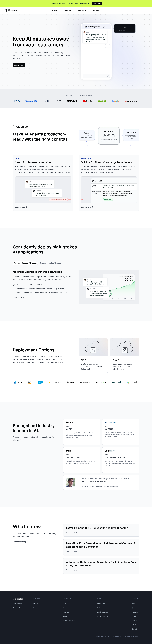Open Learn more under Remediate card

pyautogui.click(x=87, y=207)
